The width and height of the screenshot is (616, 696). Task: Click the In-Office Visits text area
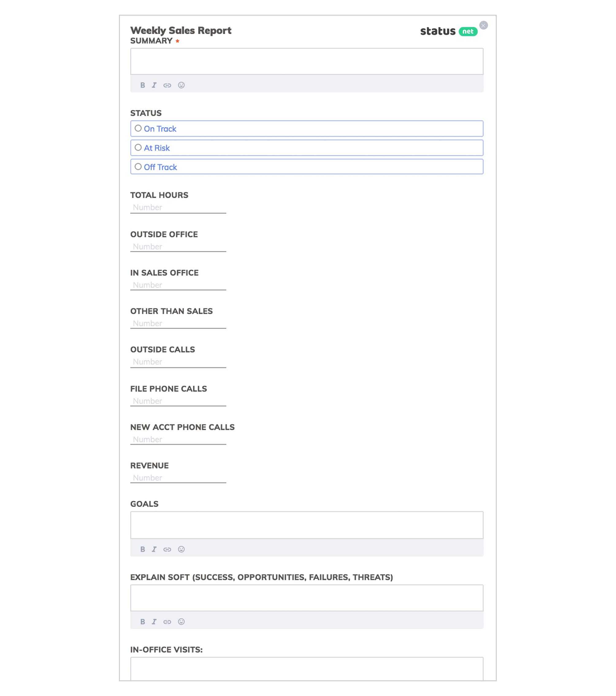click(x=307, y=671)
